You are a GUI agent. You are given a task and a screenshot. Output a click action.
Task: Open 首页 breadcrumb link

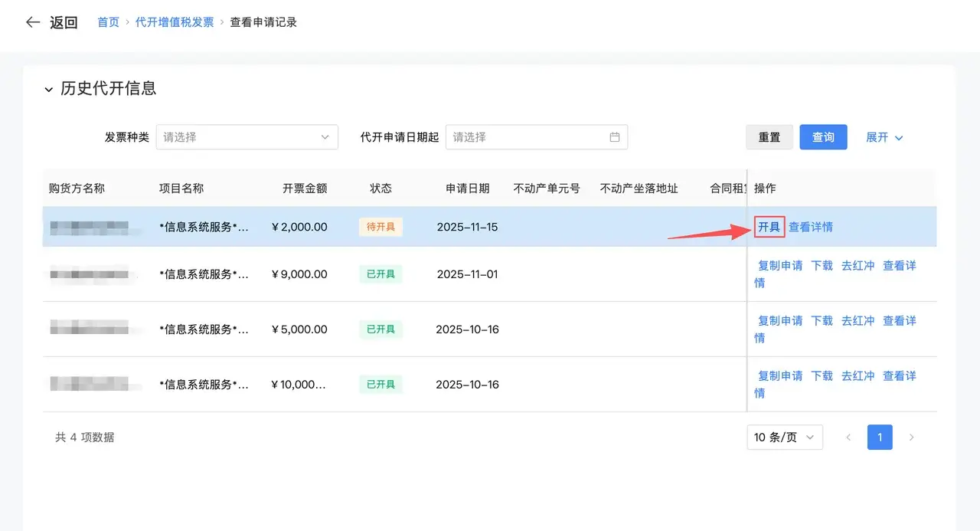(108, 22)
